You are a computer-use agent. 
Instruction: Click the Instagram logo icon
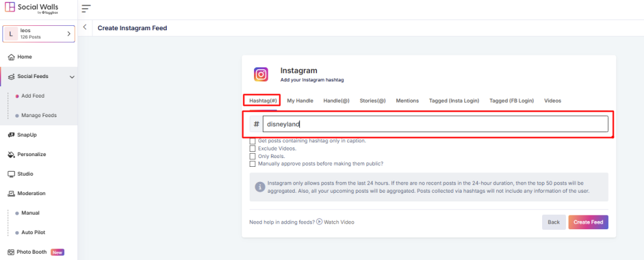click(x=261, y=74)
